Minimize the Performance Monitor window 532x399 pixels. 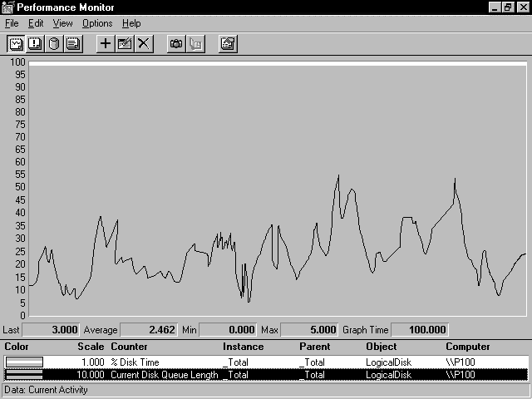coord(495,7)
